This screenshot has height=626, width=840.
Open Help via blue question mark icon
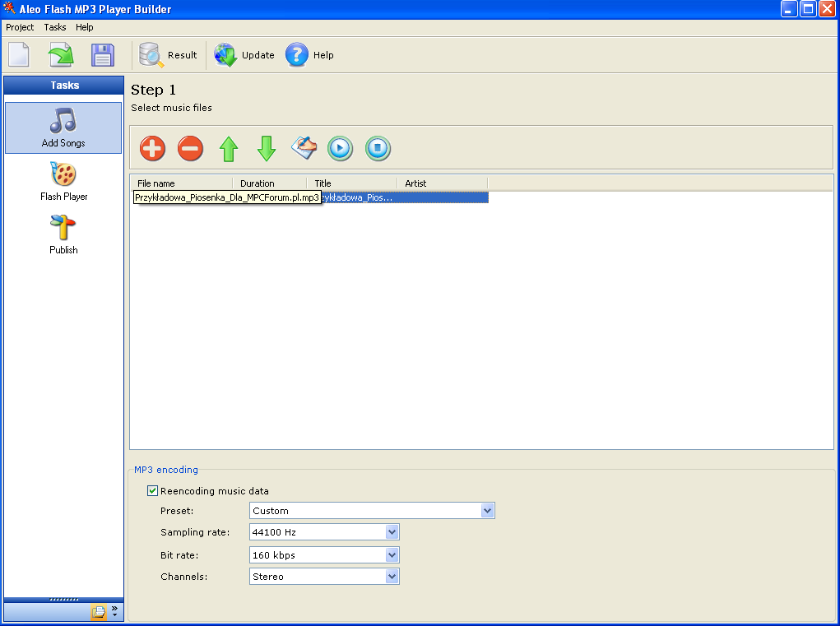click(309, 54)
